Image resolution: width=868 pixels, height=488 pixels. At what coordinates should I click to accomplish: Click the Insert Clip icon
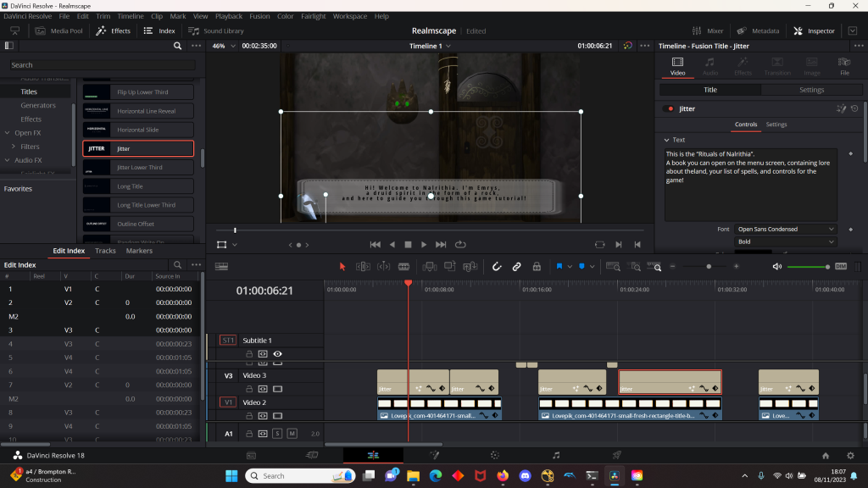point(429,267)
